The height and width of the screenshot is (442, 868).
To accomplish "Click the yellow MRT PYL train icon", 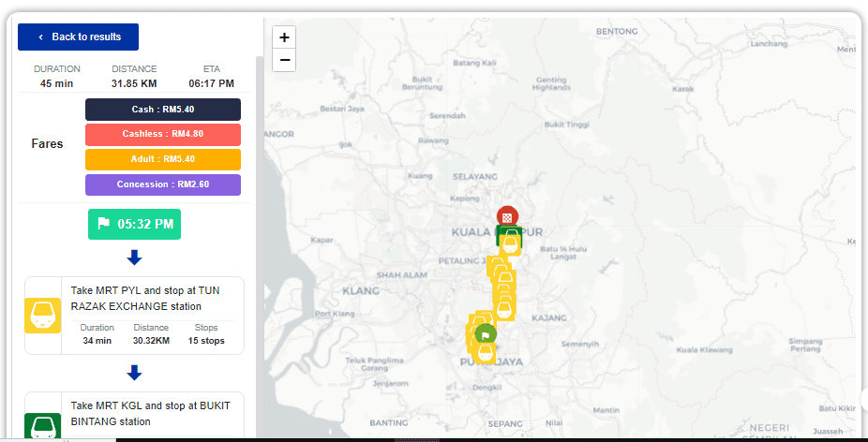I will click(42, 316).
